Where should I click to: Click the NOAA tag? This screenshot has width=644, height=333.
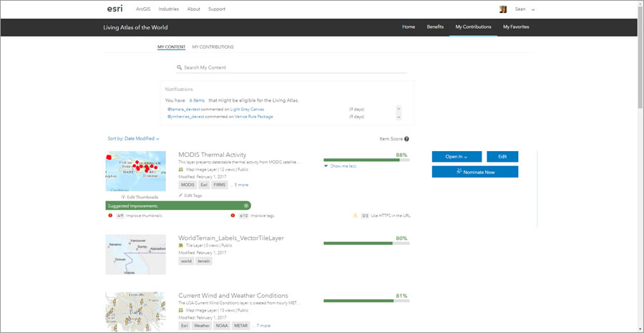coord(222,326)
